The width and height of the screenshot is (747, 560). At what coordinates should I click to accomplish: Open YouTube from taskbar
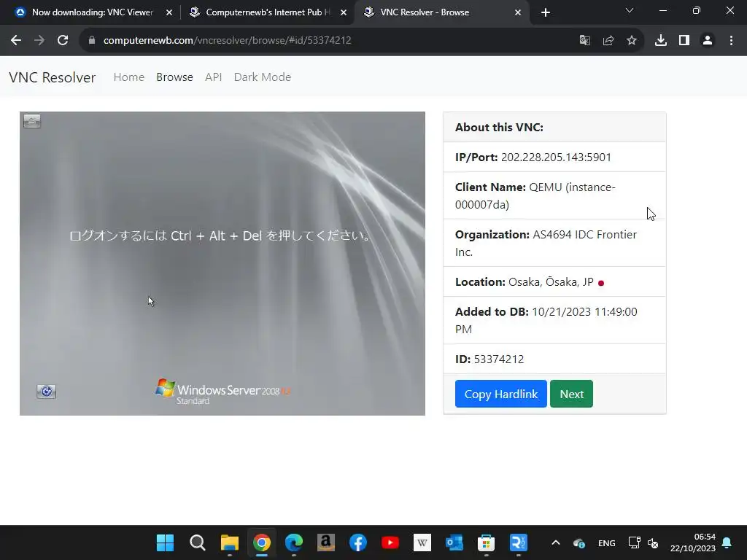(390, 542)
